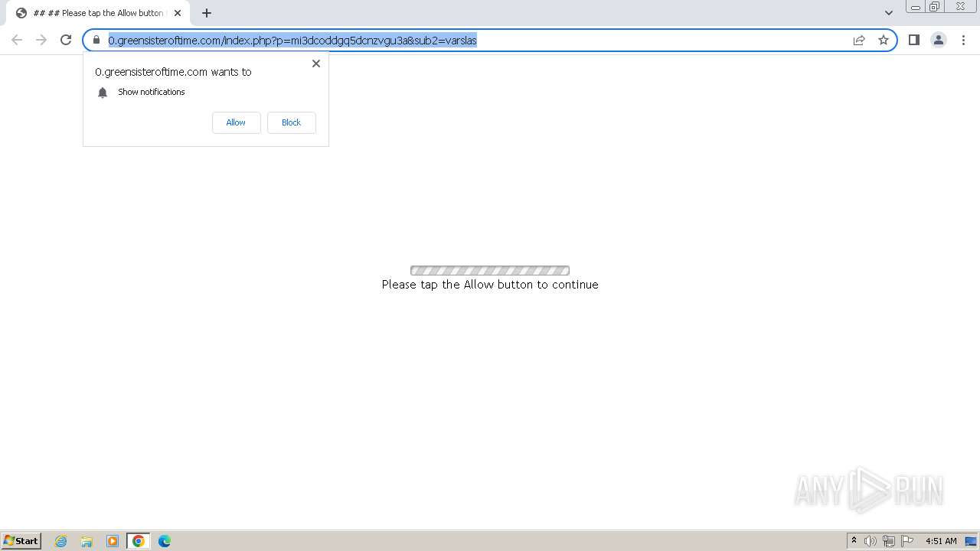
Task: Click '0.greensisteroftime.com wants to' text
Action: pos(173,72)
